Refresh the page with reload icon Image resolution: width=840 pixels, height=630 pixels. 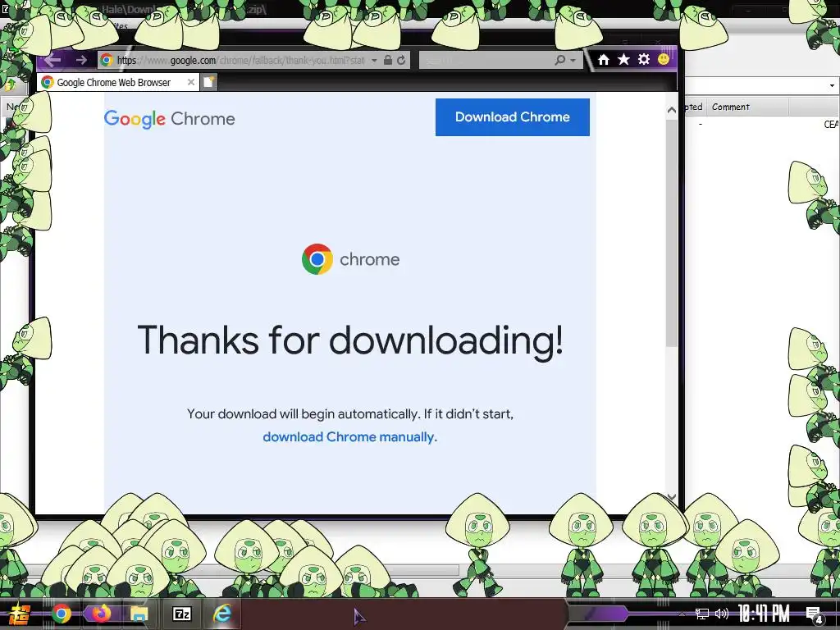[401, 60]
